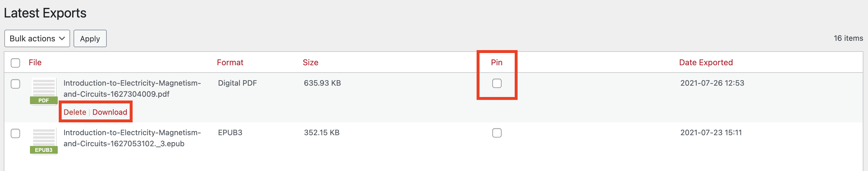This screenshot has height=171, width=868.
Task: Click the Bulk actions chevron arrow
Action: click(x=62, y=38)
